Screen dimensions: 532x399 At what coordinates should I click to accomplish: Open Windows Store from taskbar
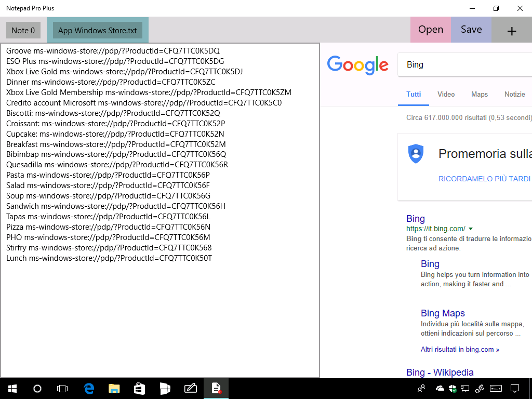point(139,389)
